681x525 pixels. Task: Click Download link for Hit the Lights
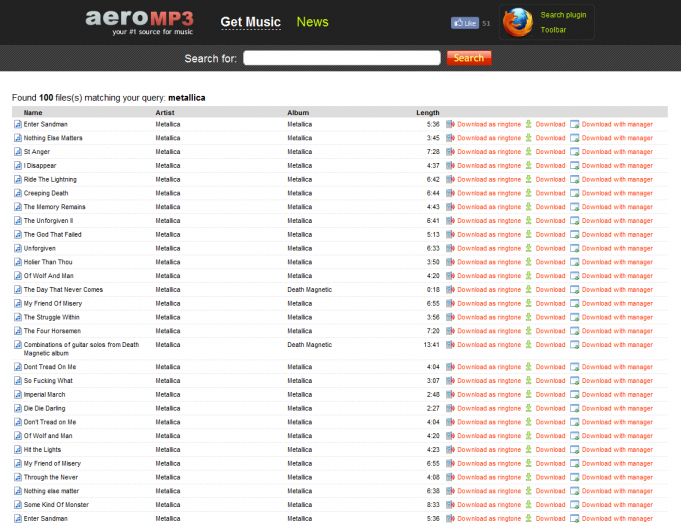(x=550, y=449)
